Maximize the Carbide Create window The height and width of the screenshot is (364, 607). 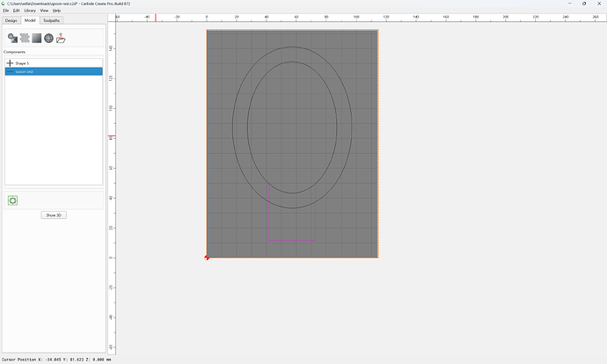(584, 4)
